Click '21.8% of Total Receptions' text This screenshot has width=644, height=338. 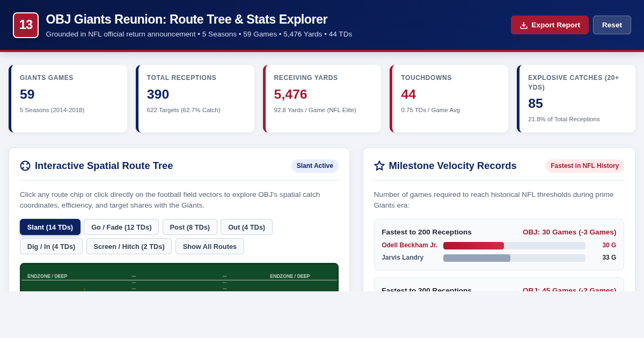tap(564, 119)
